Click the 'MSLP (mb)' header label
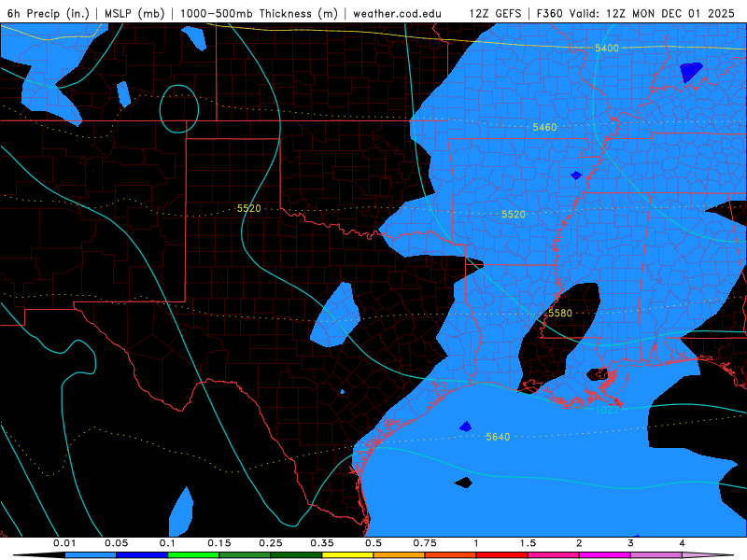 134,13
